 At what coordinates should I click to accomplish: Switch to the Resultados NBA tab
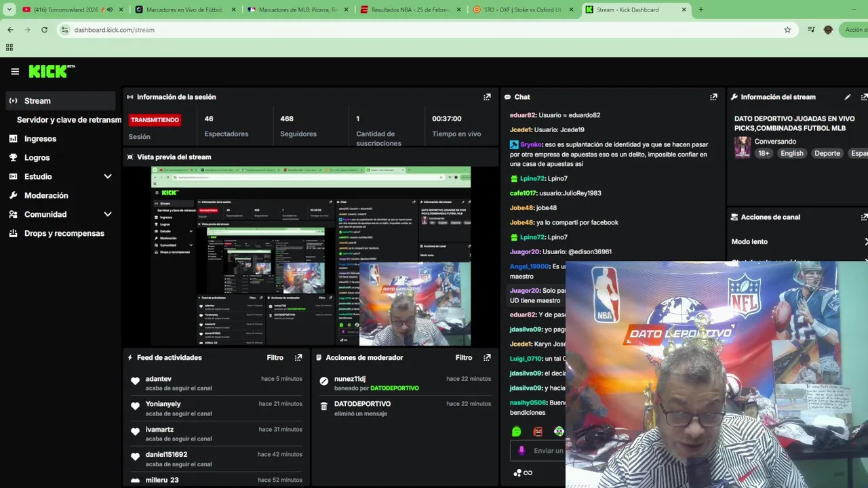click(411, 9)
